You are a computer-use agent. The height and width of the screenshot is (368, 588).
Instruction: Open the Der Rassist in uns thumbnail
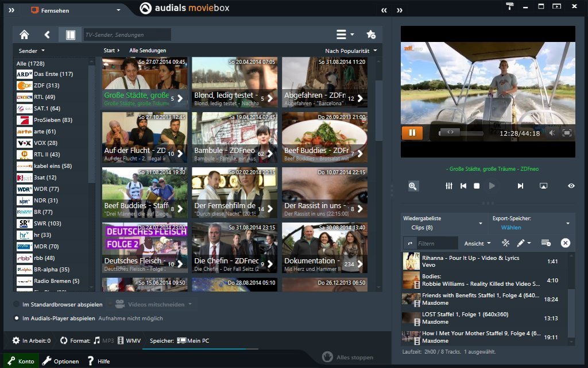(324, 193)
